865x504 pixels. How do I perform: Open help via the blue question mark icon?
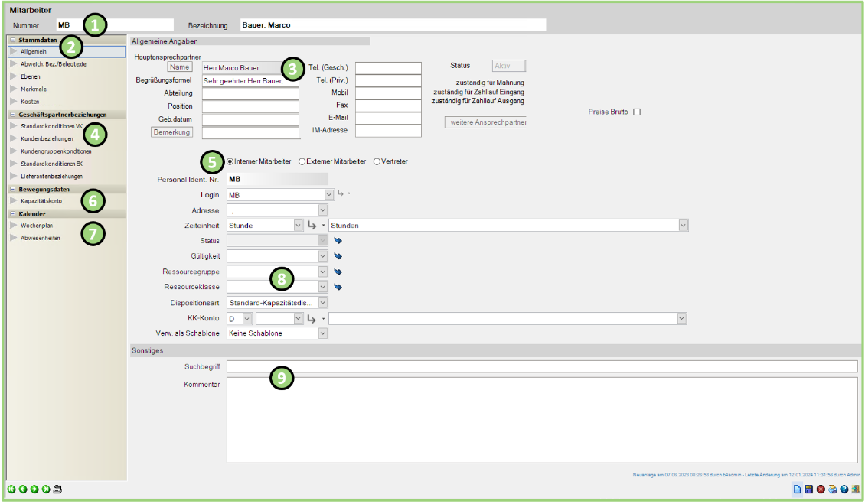click(x=844, y=489)
